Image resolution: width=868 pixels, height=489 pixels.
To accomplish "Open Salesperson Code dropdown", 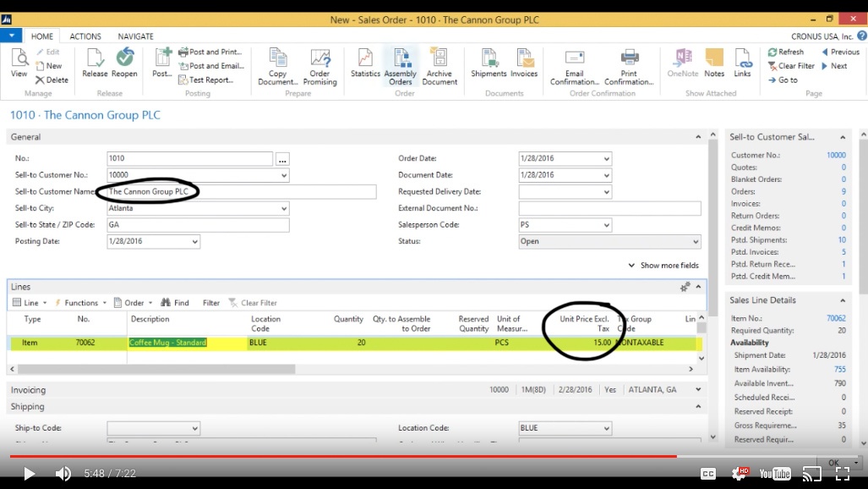I will [606, 225].
